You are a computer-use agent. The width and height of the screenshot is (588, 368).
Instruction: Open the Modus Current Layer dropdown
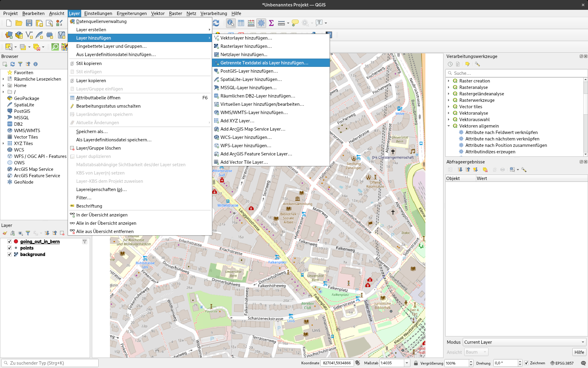(x=524, y=342)
